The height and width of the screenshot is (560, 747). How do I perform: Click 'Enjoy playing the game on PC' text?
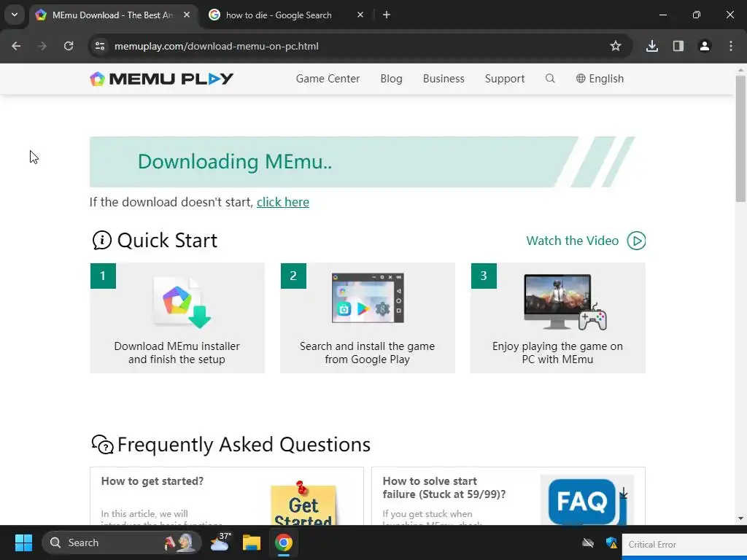click(557, 353)
